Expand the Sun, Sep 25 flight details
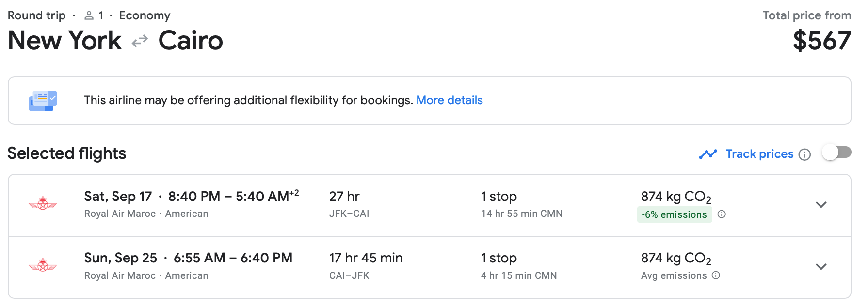The image size is (868, 306). click(820, 266)
